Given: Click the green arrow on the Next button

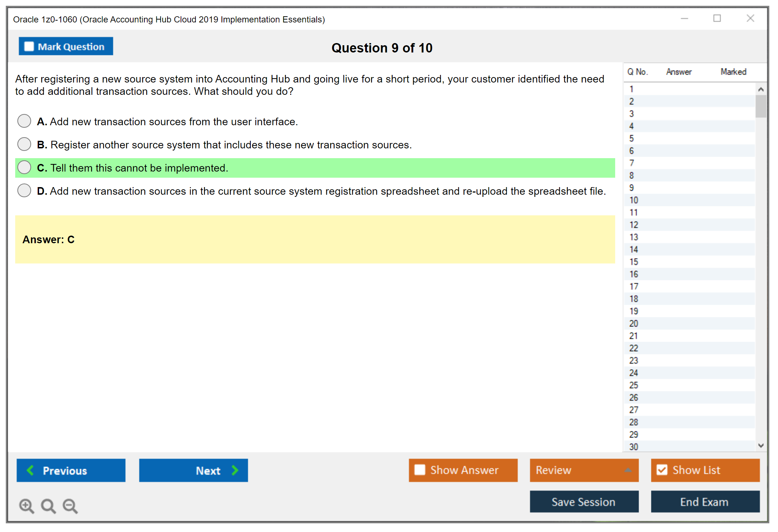Looking at the screenshot, I should click(x=235, y=470).
